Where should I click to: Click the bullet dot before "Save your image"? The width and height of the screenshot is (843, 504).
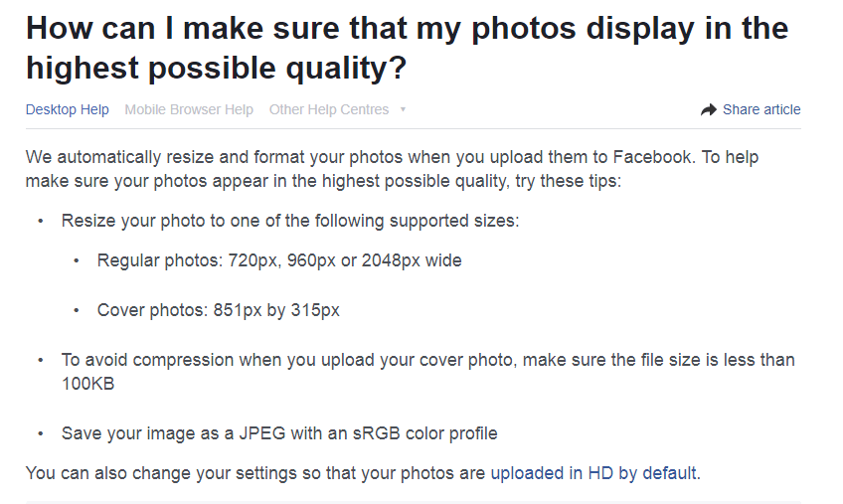point(41,434)
